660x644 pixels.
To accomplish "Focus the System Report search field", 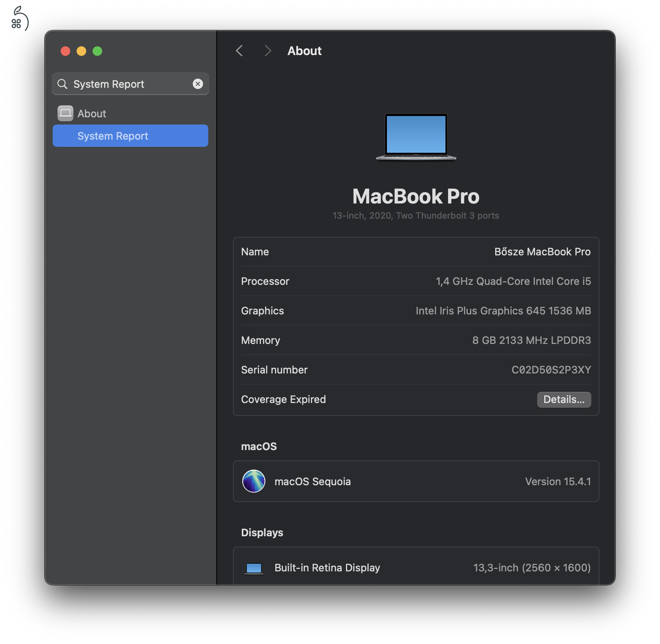I will 130,84.
